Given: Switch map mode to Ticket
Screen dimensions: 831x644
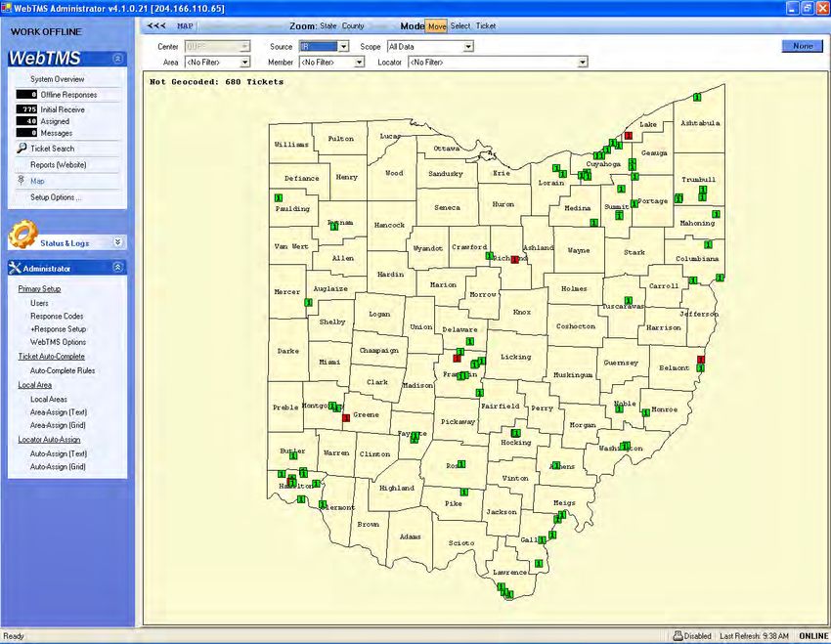Looking at the screenshot, I should pyautogui.click(x=486, y=25).
